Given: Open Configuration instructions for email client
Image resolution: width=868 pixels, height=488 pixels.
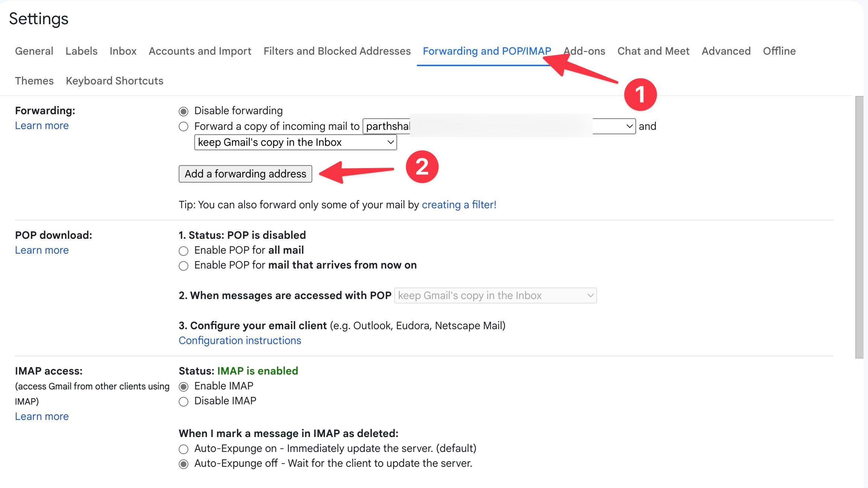Looking at the screenshot, I should pos(240,340).
